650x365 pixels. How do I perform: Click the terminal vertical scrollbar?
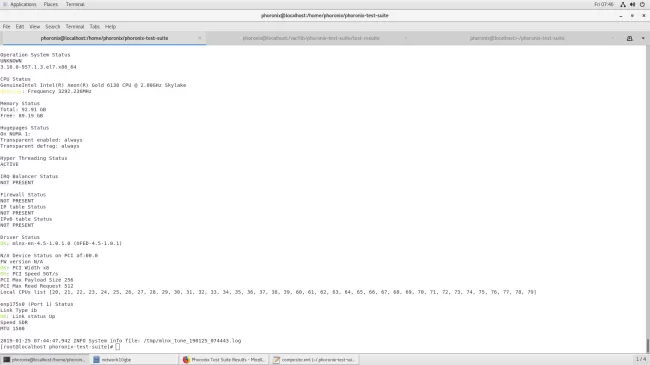648,199
